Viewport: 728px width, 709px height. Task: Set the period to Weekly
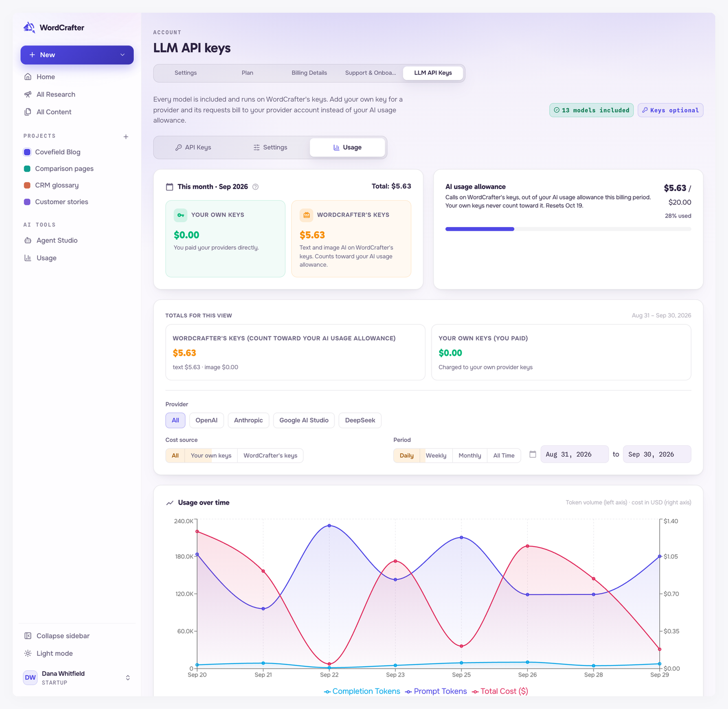coord(436,456)
